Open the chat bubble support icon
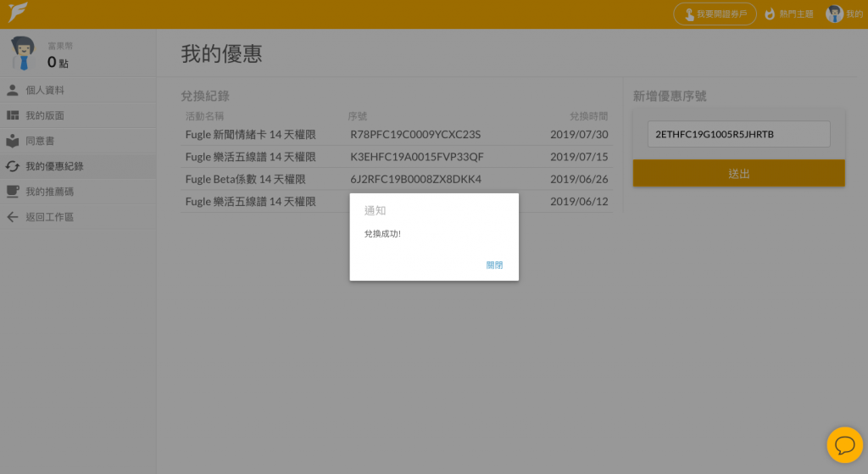The width and height of the screenshot is (868, 474). 845,444
